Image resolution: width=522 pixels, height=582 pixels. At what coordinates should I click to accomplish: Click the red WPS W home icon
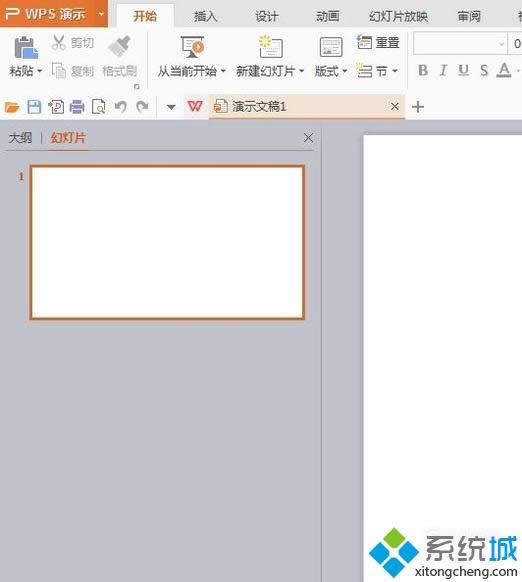pos(195,107)
